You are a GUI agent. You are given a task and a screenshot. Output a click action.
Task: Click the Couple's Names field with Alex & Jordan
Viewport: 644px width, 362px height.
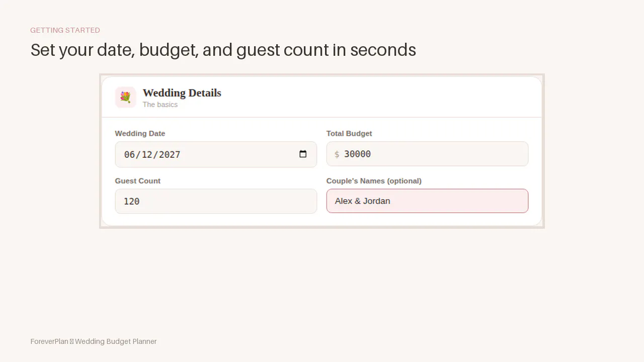point(427,201)
